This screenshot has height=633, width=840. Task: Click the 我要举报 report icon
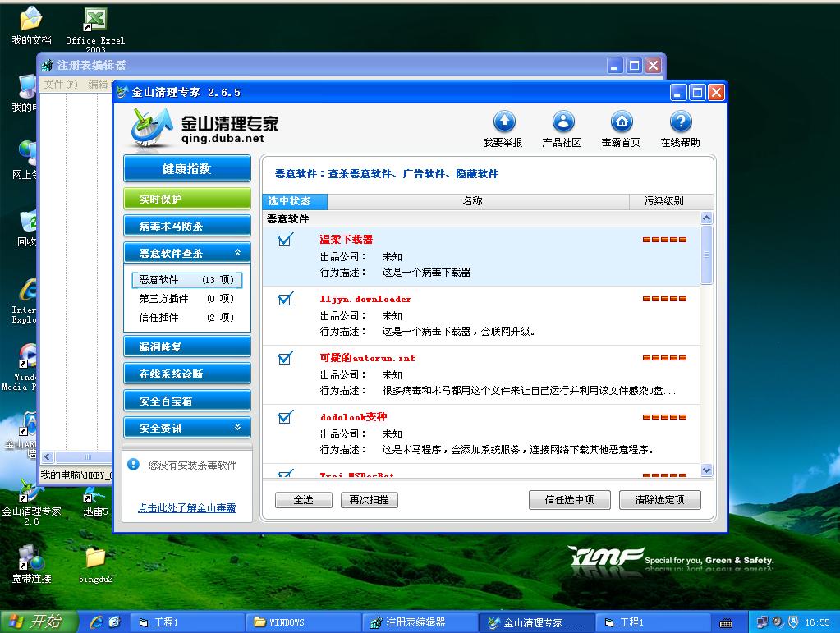pos(504,122)
